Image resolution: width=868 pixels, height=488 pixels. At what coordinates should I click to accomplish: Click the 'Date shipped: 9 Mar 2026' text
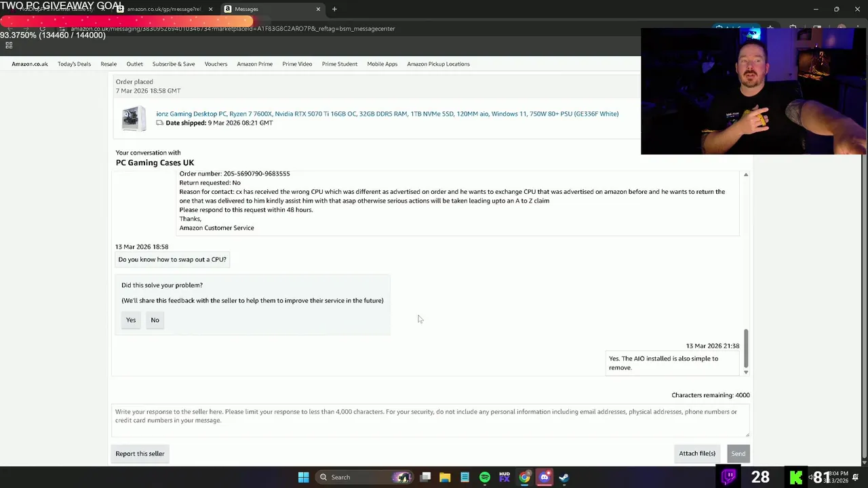click(219, 123)
